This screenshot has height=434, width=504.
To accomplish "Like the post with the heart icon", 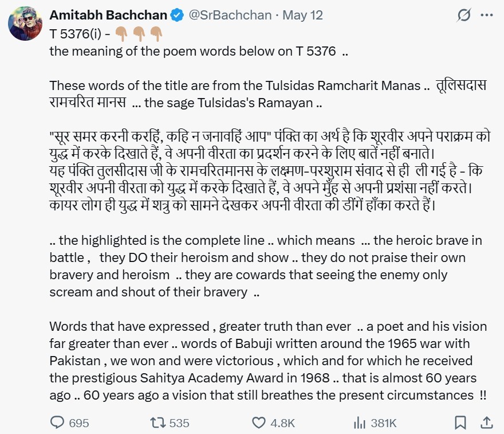I will (x=258, y=423).
